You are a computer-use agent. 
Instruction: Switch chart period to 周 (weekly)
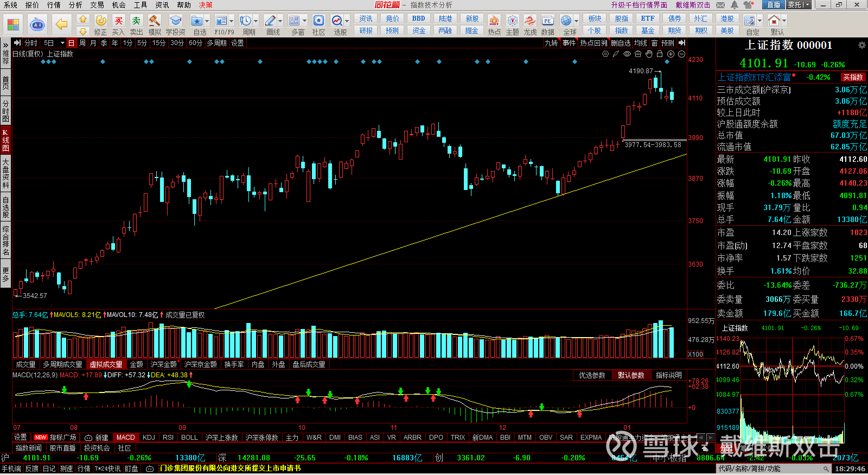coord(82,43)
